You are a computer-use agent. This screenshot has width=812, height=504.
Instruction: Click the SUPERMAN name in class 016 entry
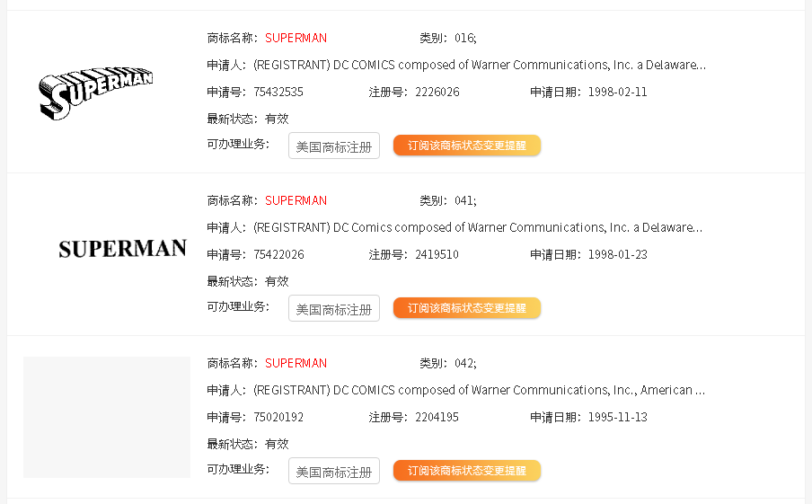296,38
